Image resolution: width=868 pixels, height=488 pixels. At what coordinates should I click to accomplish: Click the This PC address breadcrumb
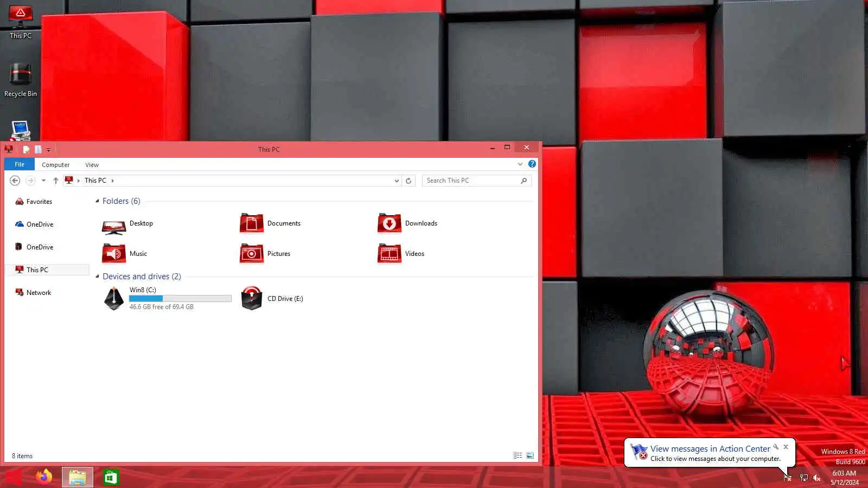coord(95,181)
